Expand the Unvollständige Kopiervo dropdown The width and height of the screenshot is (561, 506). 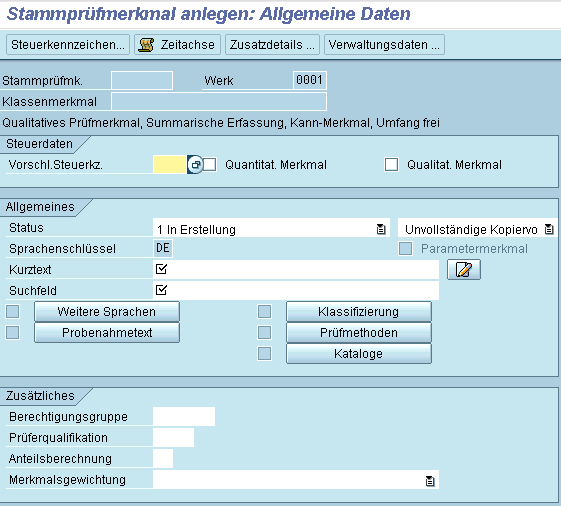point(548,229)
